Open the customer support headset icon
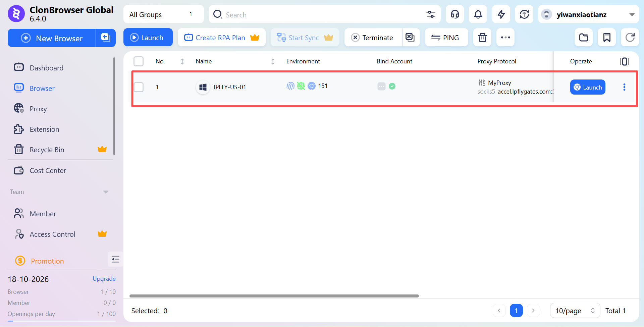This screenshot has width=644, height=327. click(455, 14)
